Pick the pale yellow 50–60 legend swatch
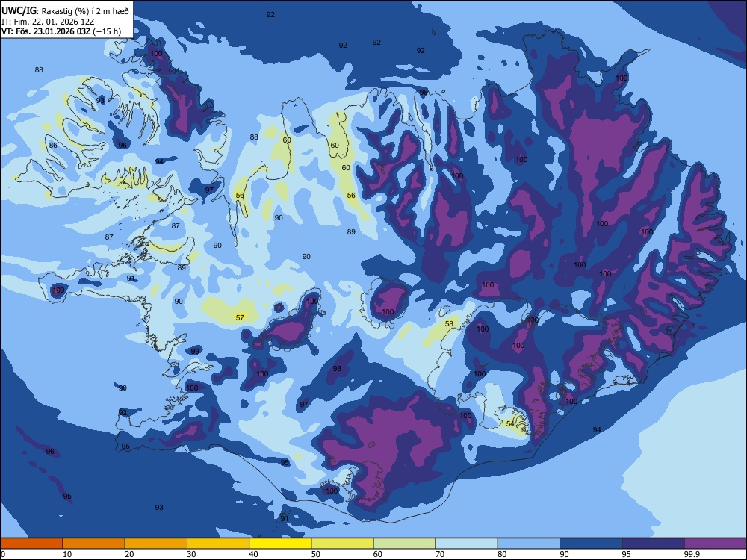This screenshot has height=560, width=747. point(342,544)
